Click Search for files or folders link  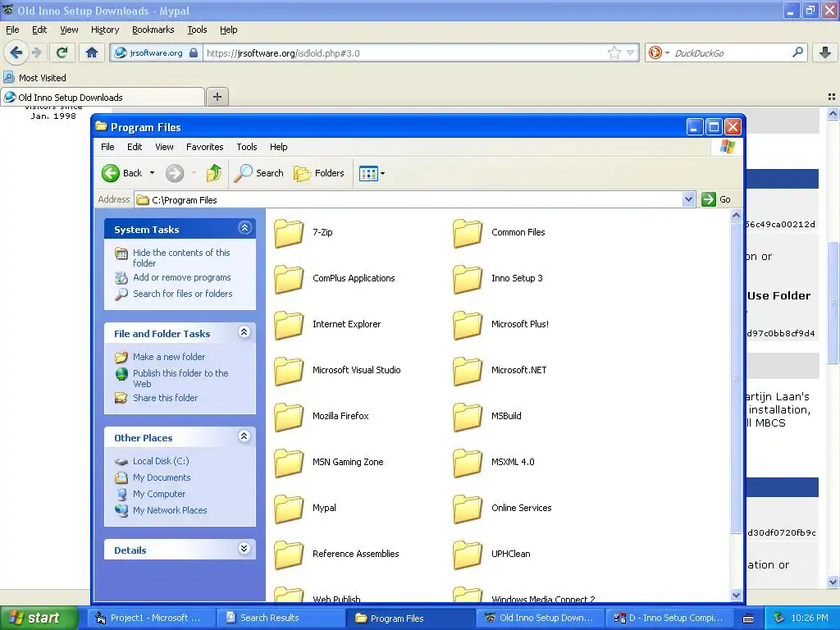183,294
